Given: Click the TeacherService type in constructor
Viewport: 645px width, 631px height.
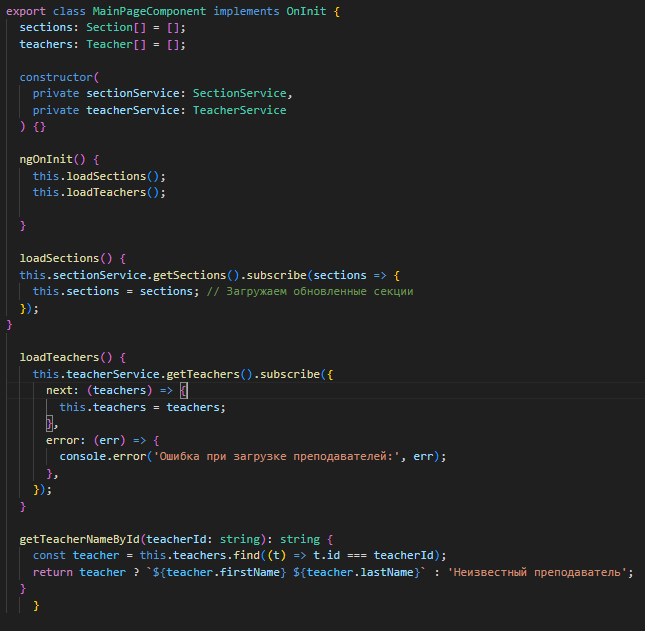Looking at the screenshot, I should [239, 110].
